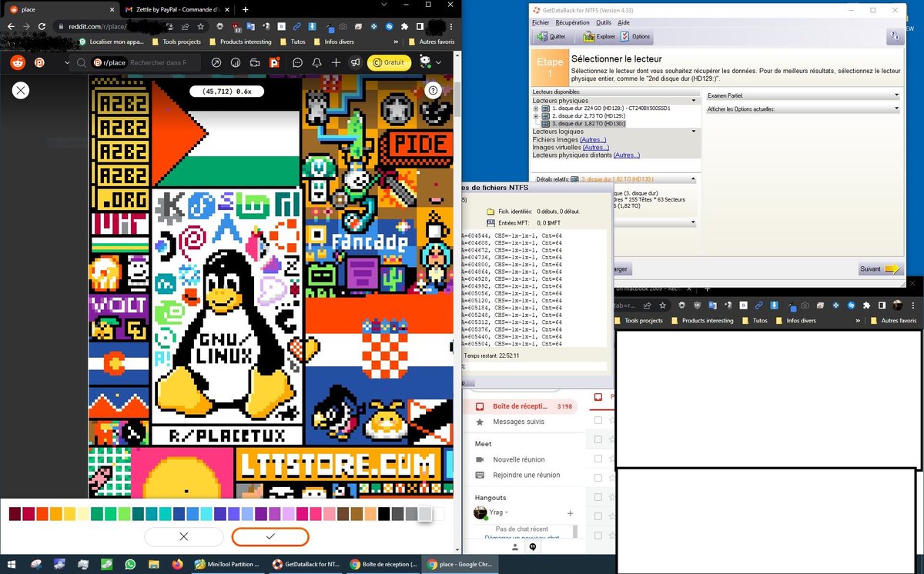Pick the white color swatch
924x574 pixels.
pyautogui.click(x=439, y=514)
